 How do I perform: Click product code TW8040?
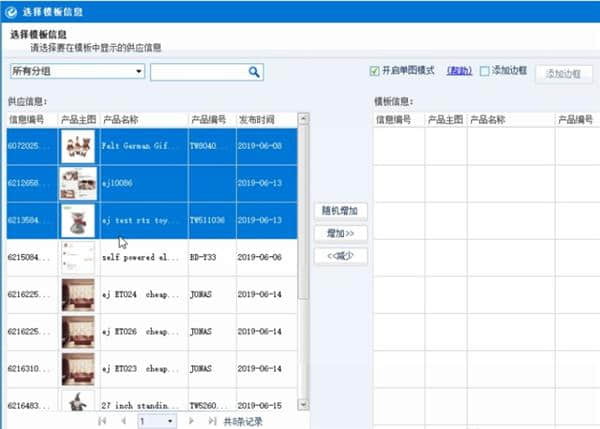209,146
